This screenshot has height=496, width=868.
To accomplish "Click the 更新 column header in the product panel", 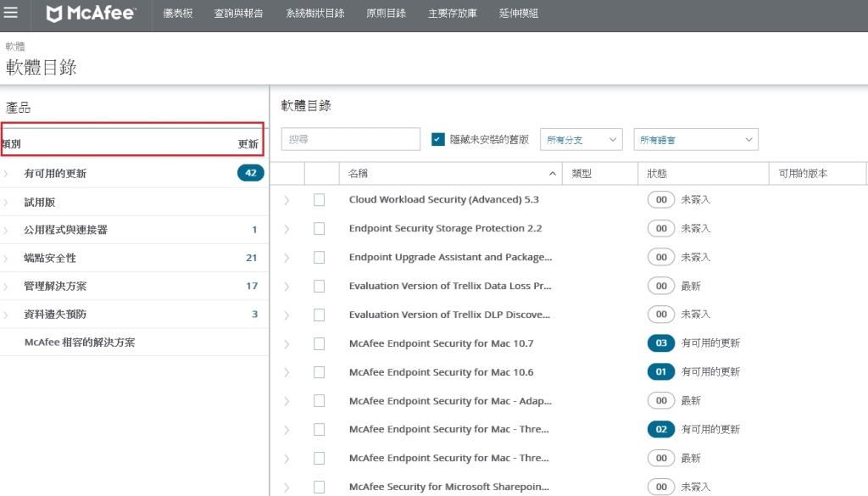I will [248, 144].
